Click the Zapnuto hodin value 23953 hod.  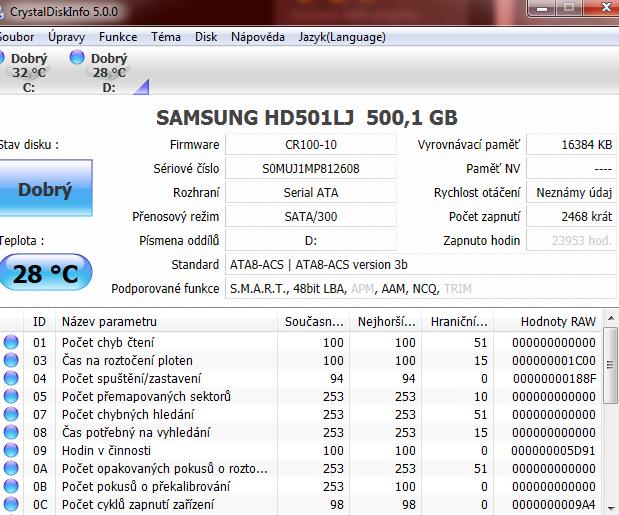pos(572,240)
